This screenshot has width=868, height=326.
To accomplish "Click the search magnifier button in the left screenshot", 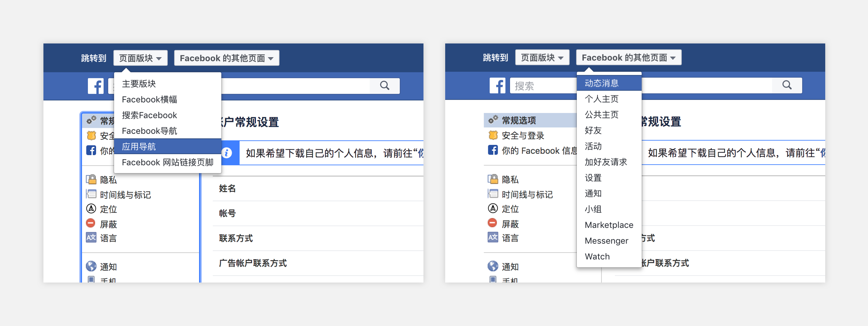I will click(x=384, y=86).
